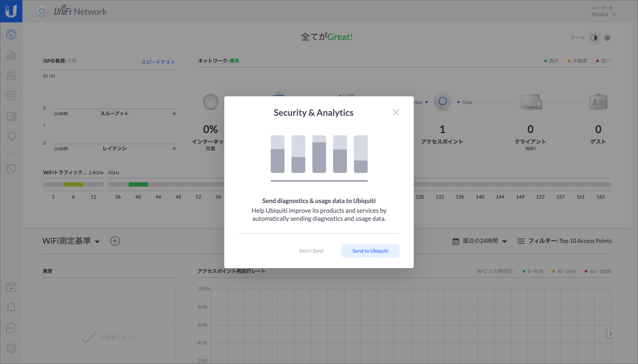
Task: Click the 40 - 66% retry legend
Action: click(564, 271)
